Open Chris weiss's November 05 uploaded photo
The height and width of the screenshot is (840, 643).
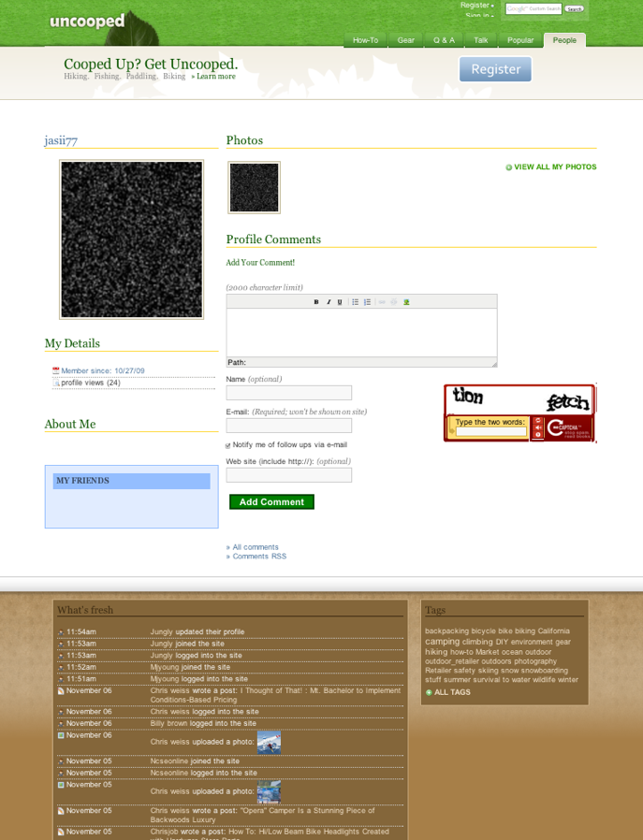(x=269, y=791)
